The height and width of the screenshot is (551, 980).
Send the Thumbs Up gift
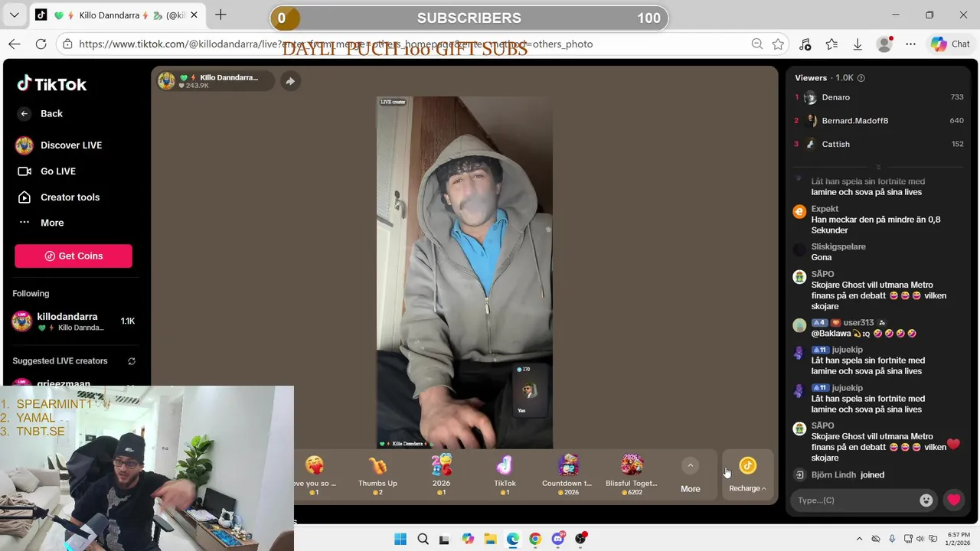click(377, 474)
